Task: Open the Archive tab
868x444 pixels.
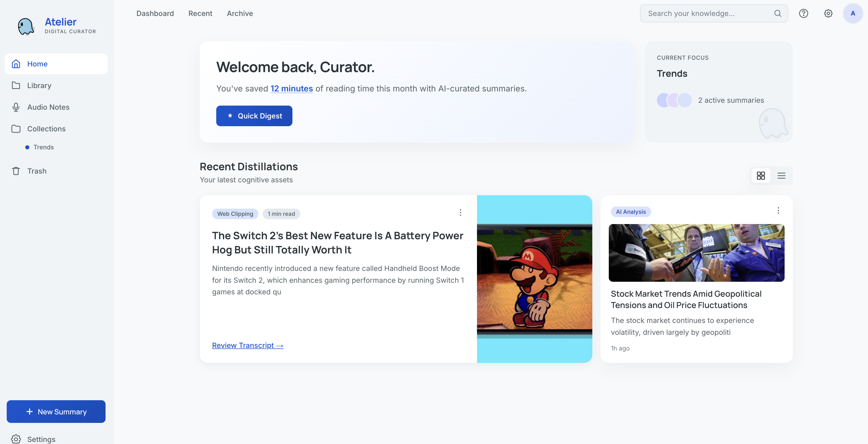Action: (240, 13)
